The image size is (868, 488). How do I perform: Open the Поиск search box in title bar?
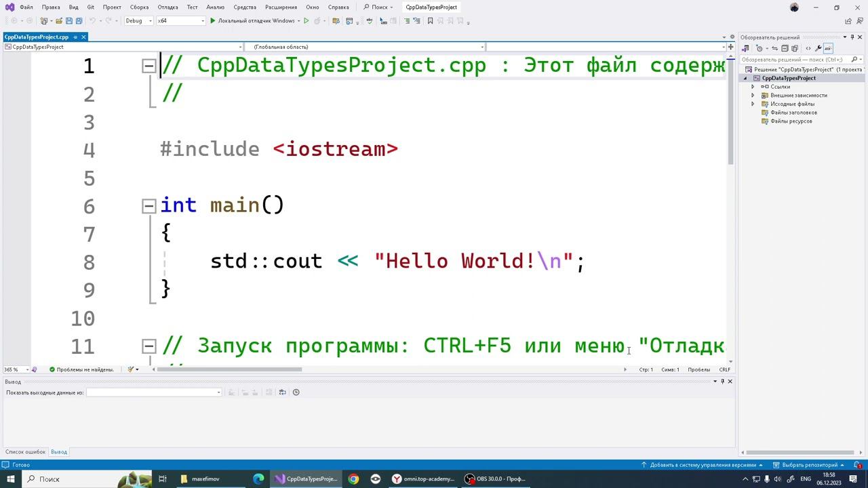tap(378, 7)
